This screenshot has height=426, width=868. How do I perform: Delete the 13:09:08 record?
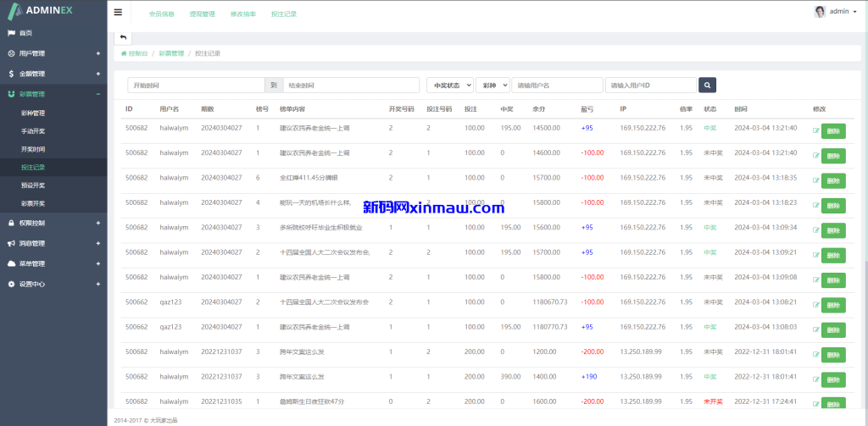(833, 280)
